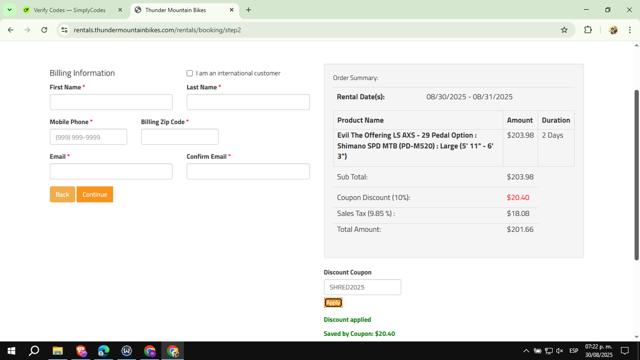Viewport: 640px width, 360px height.
Task: Click the Evil The Offering product name
Action: (416, 146)
